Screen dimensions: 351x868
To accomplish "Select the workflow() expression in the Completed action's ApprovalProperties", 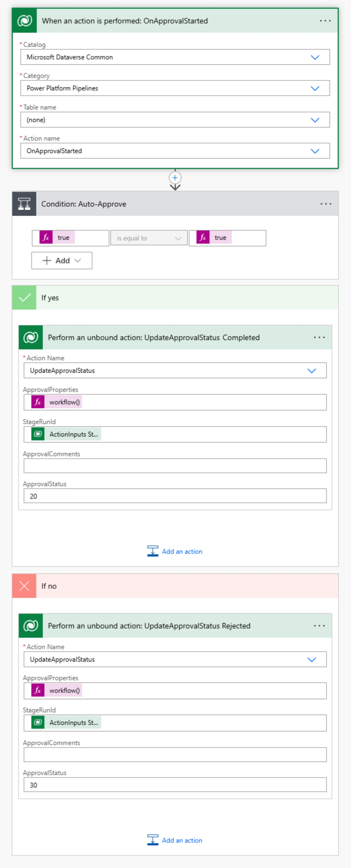I will (x=57, y=402).
